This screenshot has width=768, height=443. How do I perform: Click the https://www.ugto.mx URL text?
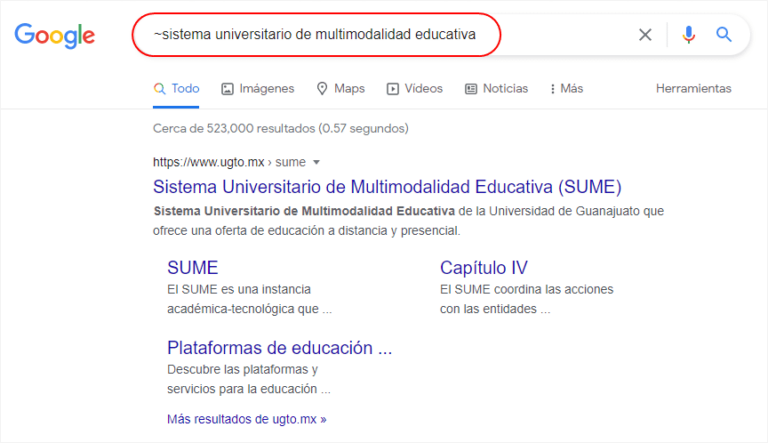click(x=209, y=162)
